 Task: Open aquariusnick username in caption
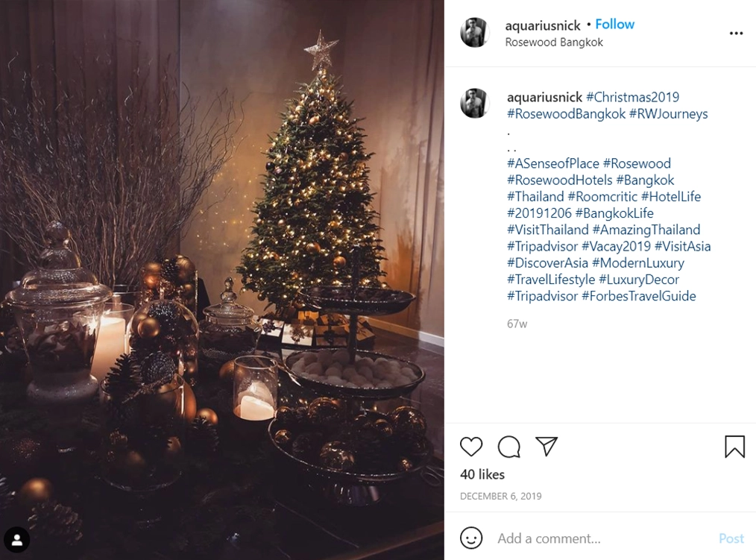point(544,97)
